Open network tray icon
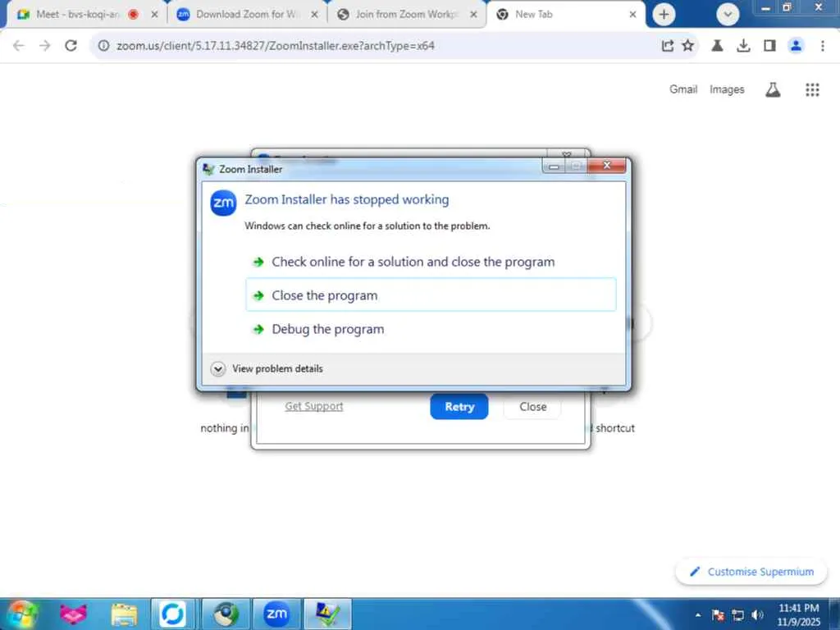This screenshot has height=630, width=840. tap(737, 615)
